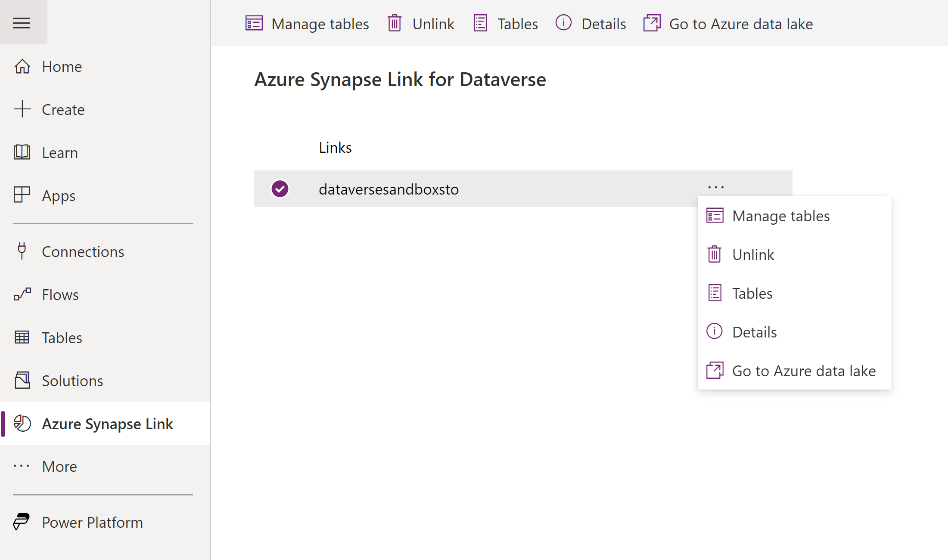The width and height of the screenshot is (948, 560).
Task: Choose Unlink from the context menu
Action: click(x=753, y=255)
